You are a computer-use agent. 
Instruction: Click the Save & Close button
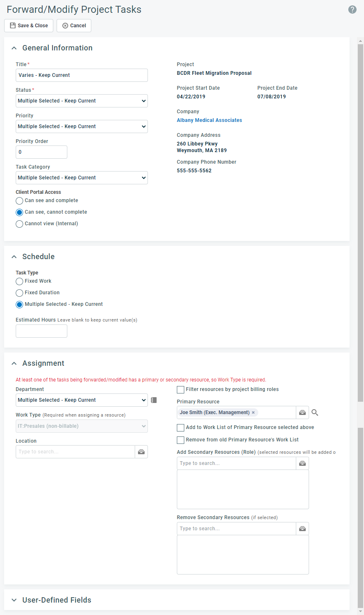[29, 26]
